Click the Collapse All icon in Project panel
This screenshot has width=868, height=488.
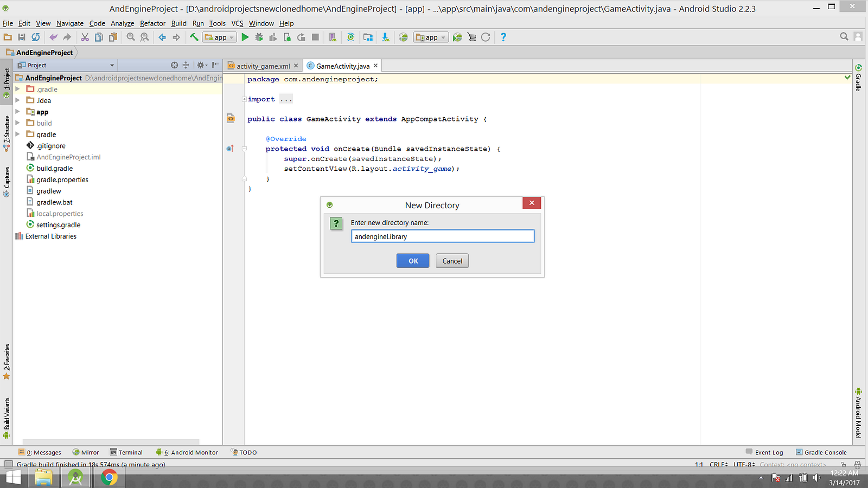[x=186, y=65]
